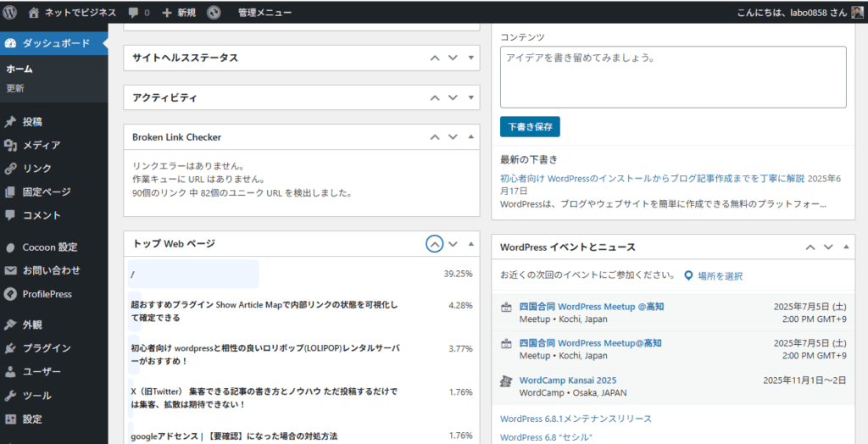Click the person icon beside ユーザー
The height and width of the screenshot is (444, 868).
click(x=9, y=371)
